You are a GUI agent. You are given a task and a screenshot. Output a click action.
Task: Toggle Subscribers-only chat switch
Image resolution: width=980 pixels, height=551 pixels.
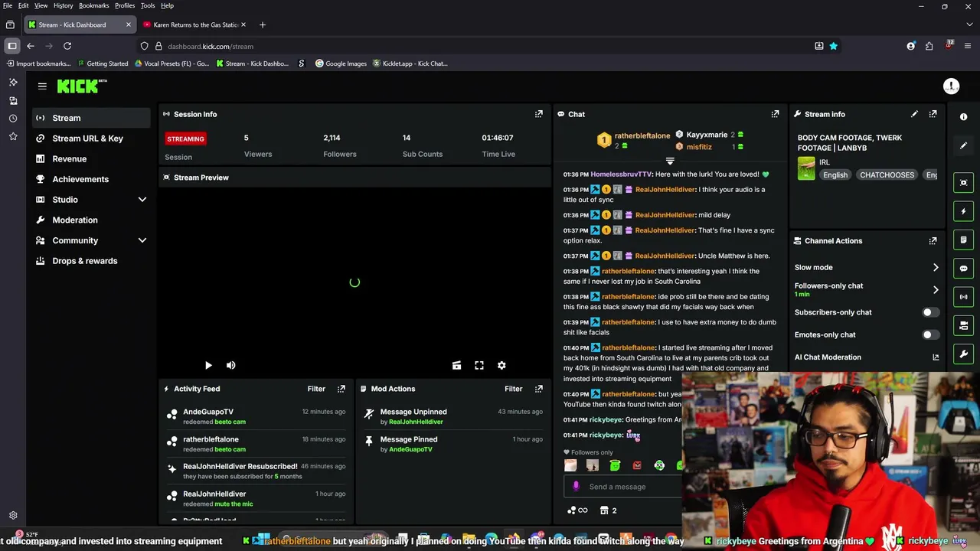[930, 312]
